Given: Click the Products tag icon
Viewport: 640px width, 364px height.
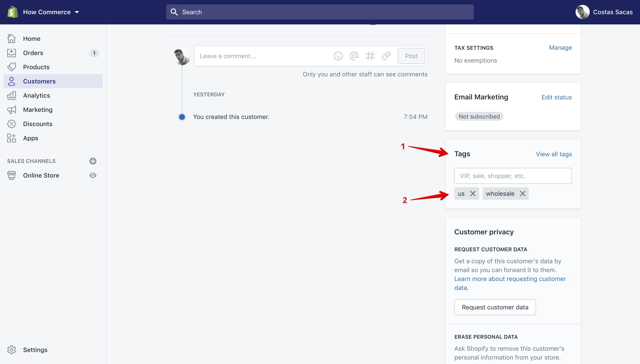Looking at the screenshot, I should click(x=12, y=67).
